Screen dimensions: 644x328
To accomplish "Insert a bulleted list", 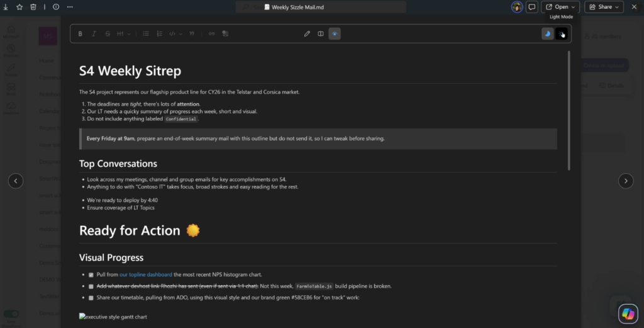I will (x=146, y=34).
